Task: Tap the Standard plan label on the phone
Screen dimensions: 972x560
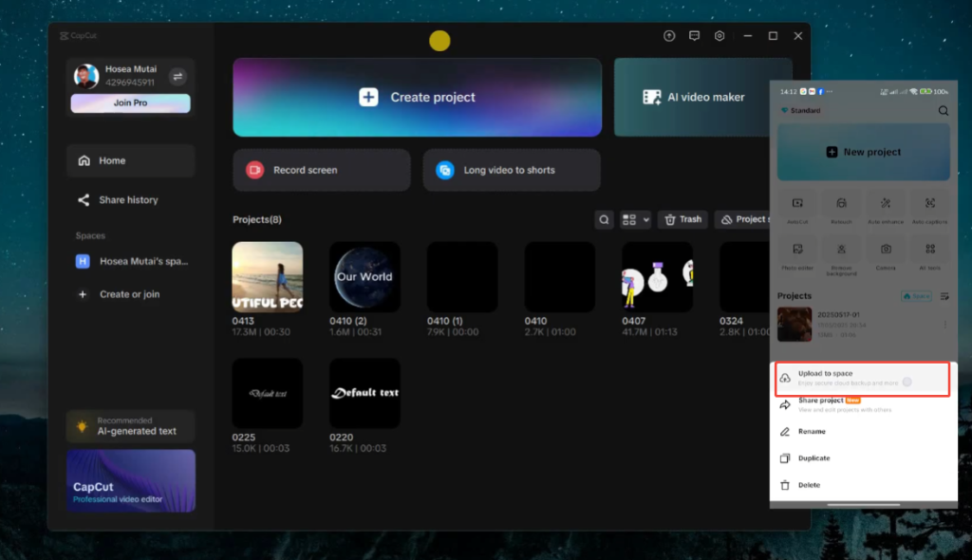Action: (x=801, y=110)
